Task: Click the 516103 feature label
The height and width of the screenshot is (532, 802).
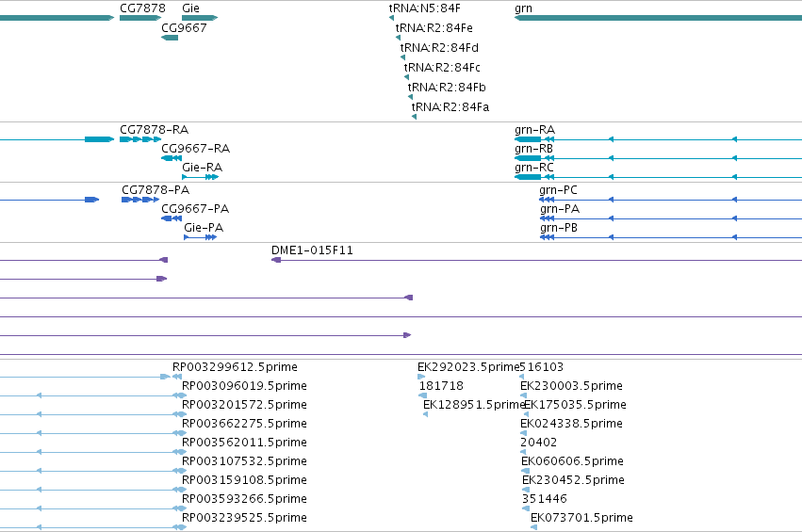Action: [x=542, y=367]
